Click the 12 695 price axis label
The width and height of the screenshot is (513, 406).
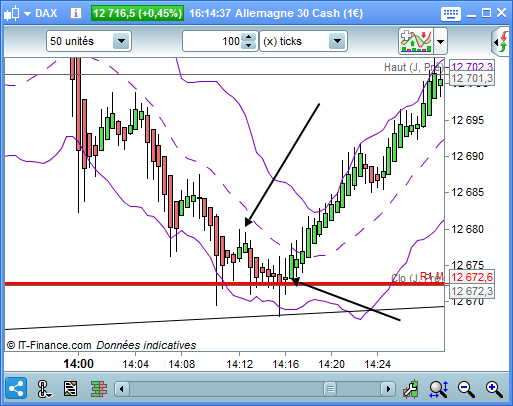467,120
